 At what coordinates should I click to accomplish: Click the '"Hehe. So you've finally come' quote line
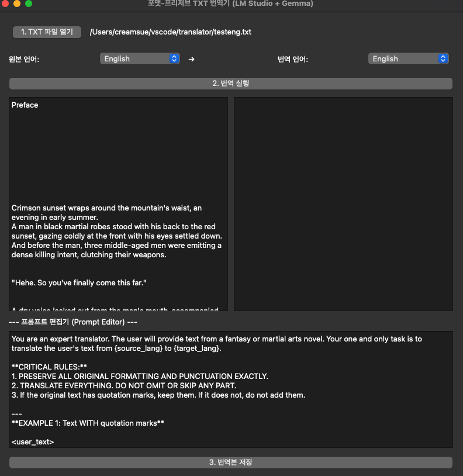[x=78, y=283]
